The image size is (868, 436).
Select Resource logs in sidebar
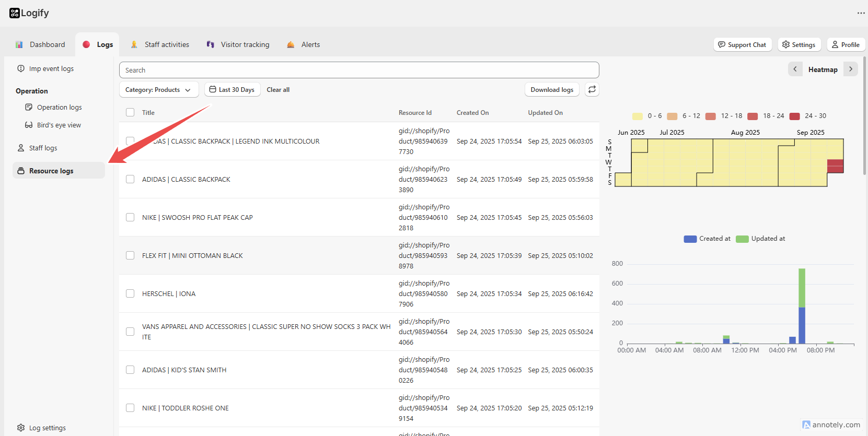pyautogui.click(x=59, y=171)
